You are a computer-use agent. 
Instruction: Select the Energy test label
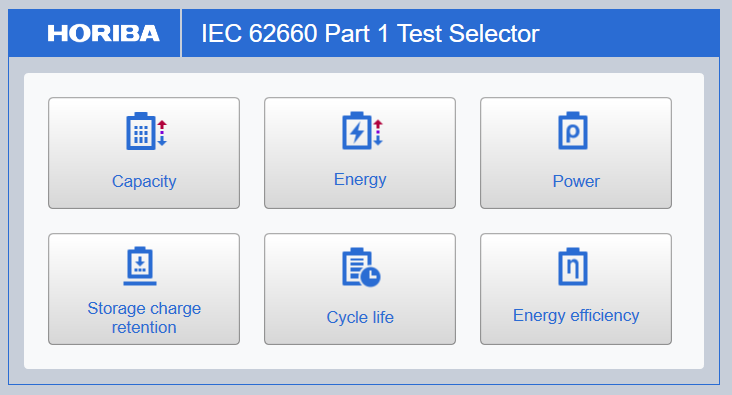[x=360, y=180]
